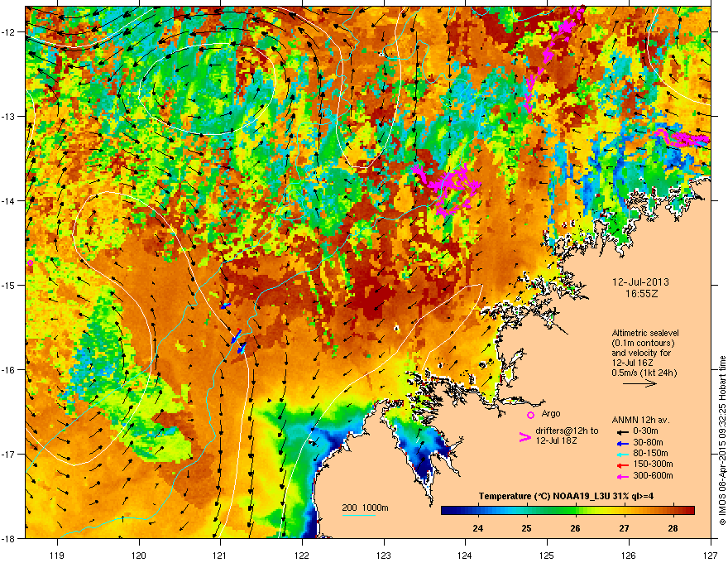Click the '200 1000m' isobath label
The image size is (728, 563).
365,508
